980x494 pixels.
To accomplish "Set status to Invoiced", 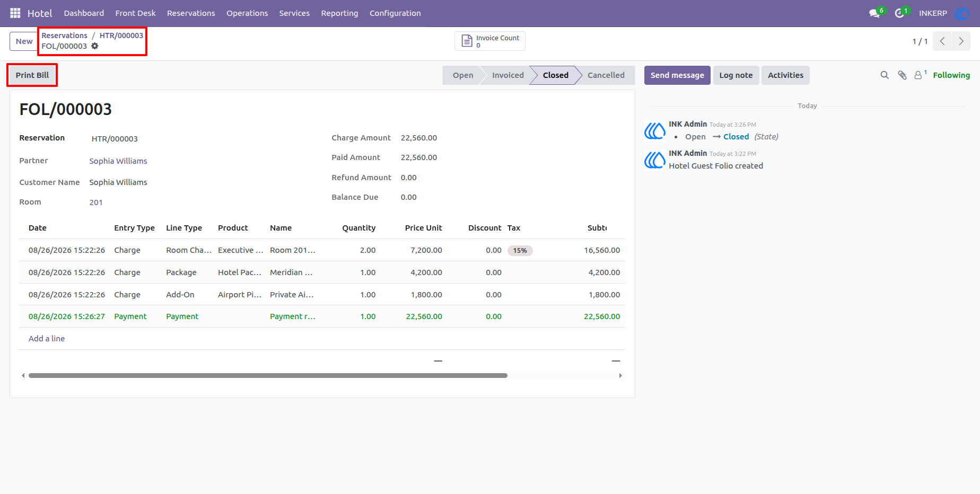I will pos(507,75).
